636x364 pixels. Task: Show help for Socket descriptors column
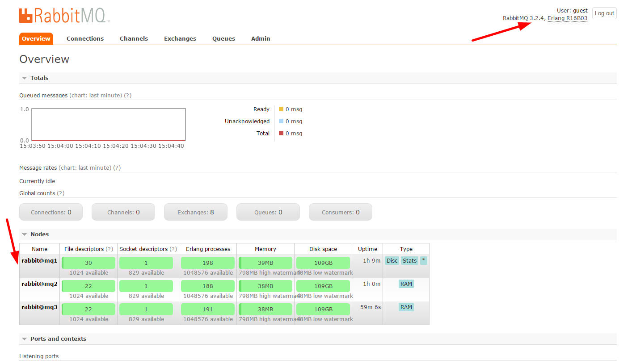173,249
